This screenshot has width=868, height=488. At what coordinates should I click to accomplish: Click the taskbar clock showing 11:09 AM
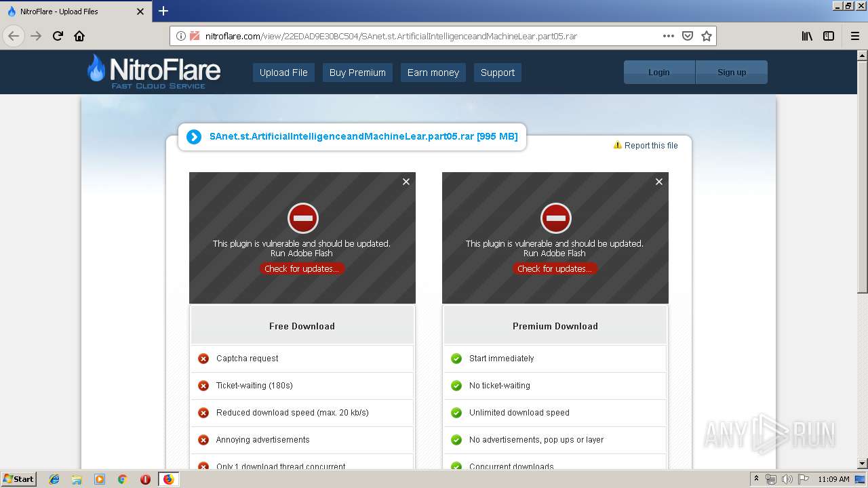tap(833, 479)
